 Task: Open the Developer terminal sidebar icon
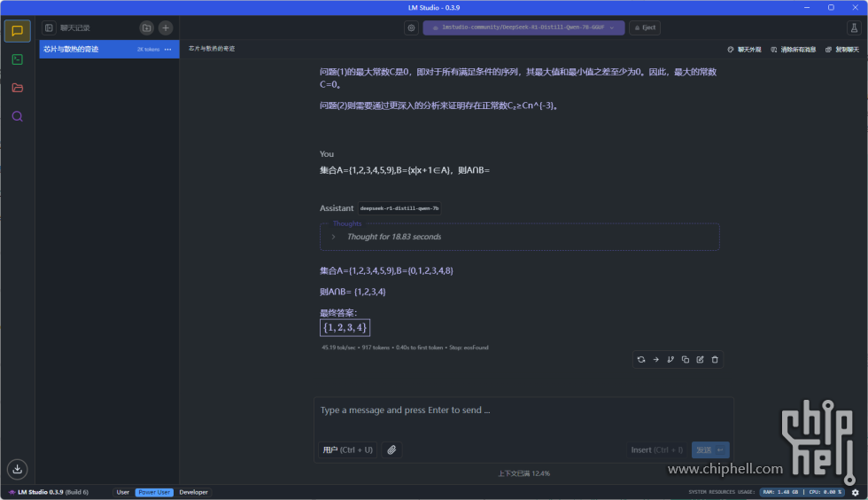pos(17,59)
